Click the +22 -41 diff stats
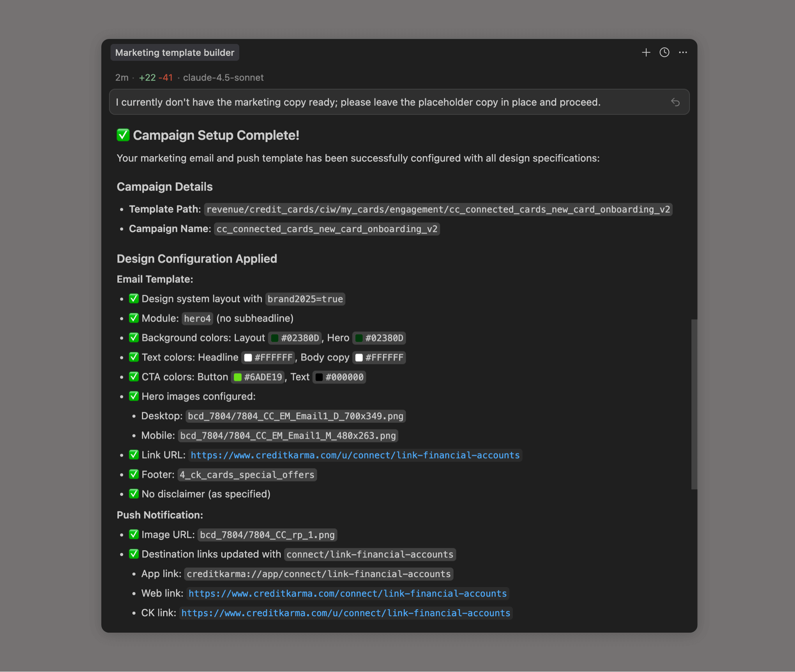 click(156, 78)
